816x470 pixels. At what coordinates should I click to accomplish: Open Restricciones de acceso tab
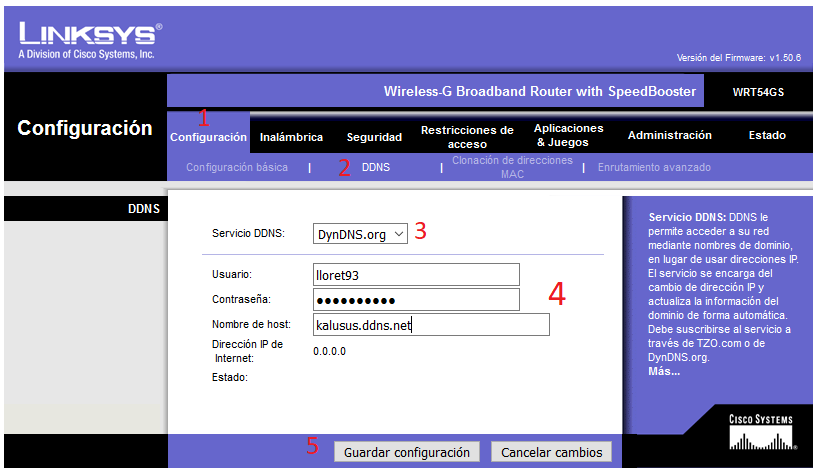467,137
